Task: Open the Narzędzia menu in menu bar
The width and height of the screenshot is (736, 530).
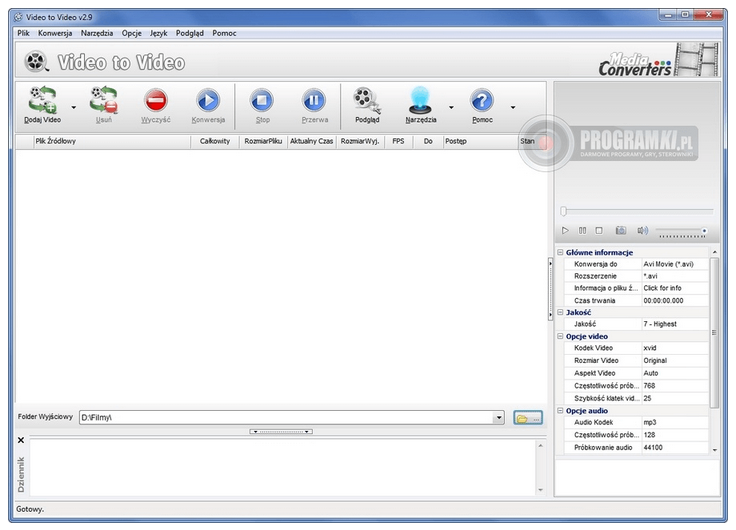Action: 97,33
